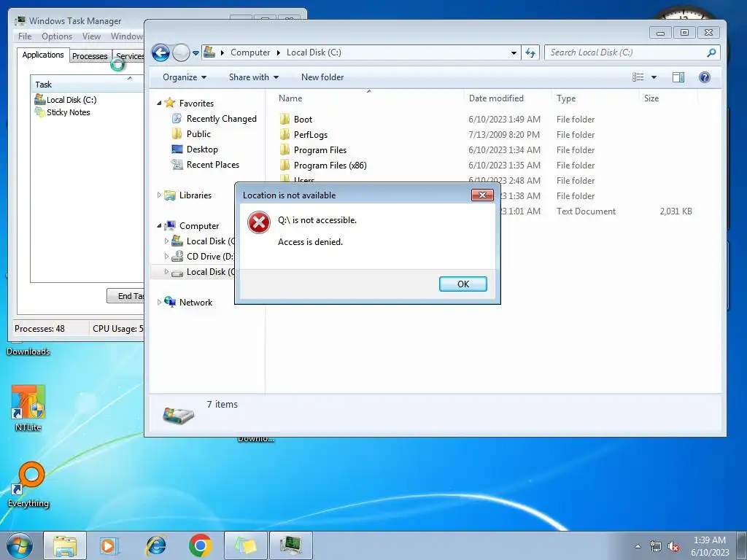
Task: Click the Windows Media Player taskbar icon
Action: [x=109, y=545]
